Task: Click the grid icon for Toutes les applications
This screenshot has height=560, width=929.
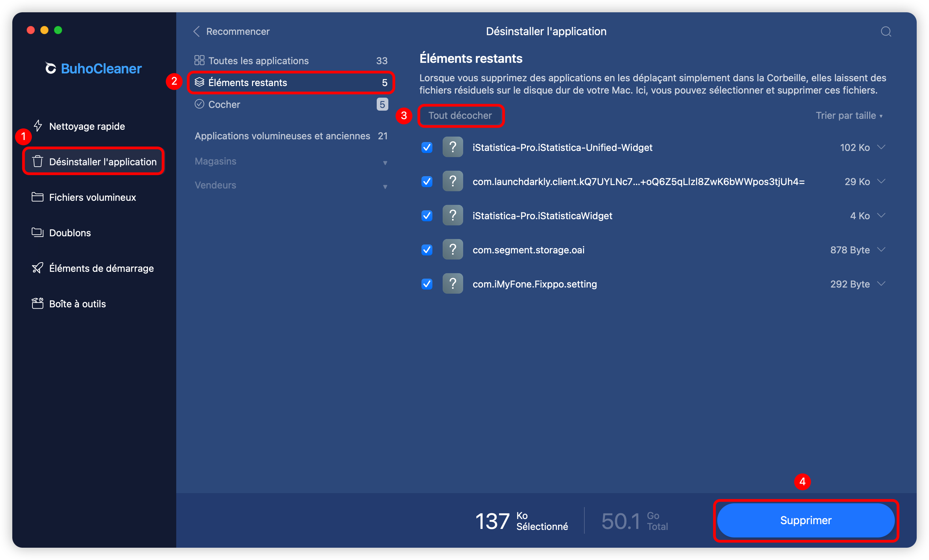Action: pyautogui.click(x=199, y=60)
